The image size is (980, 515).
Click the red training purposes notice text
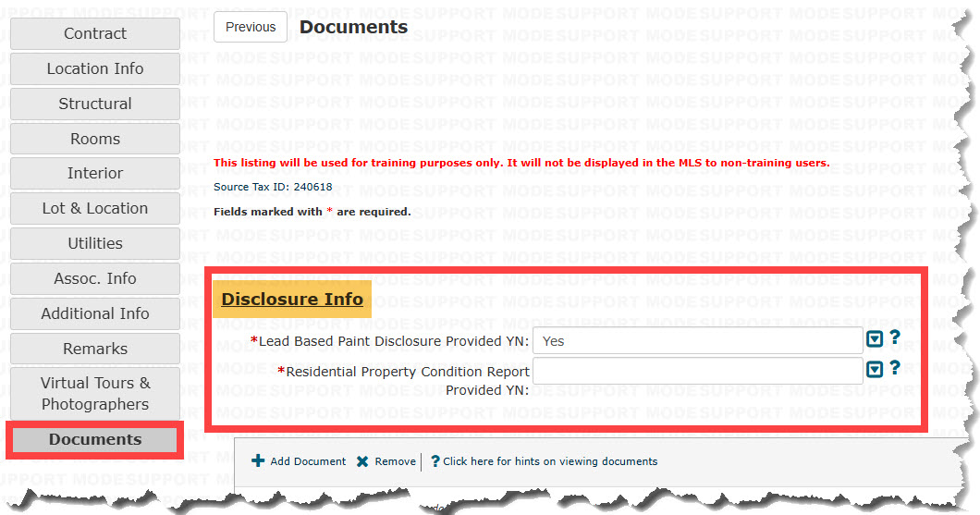(x=521, y=163)
